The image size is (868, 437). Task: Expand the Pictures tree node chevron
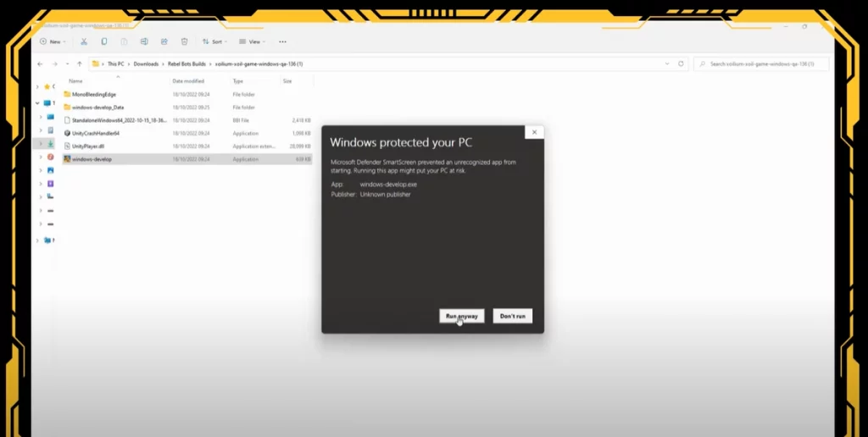(x=41, y=170)
